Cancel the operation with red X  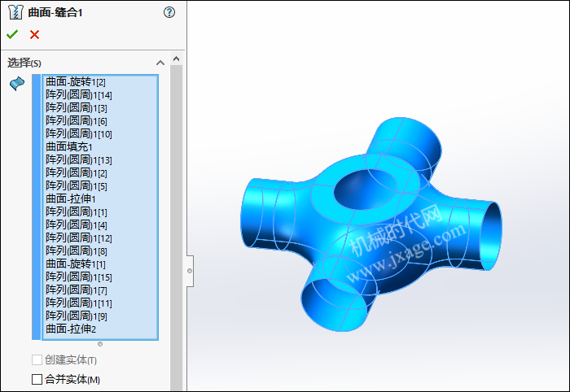coord(34,34)
